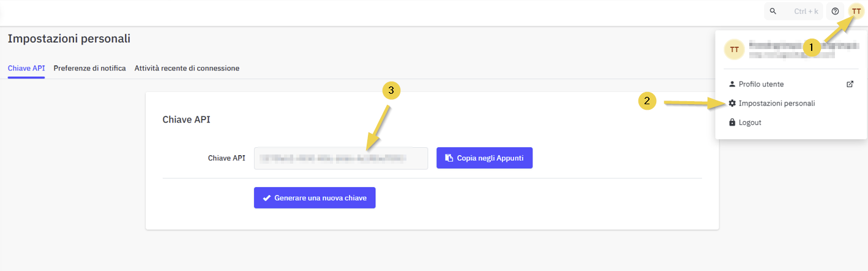Open the Preferenze di notifica tab
868x271 pixels.
click(89, 68)
